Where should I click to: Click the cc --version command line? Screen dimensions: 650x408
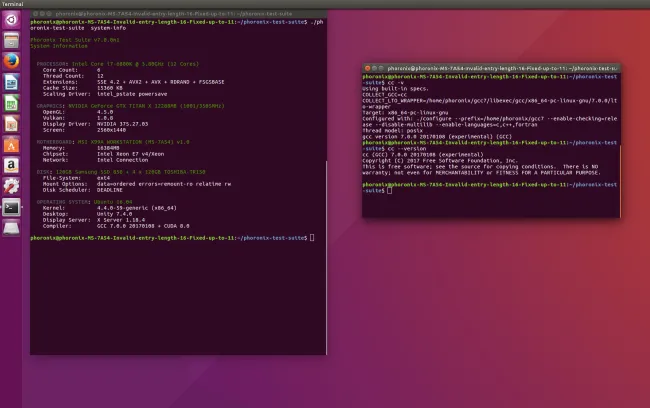400,146
